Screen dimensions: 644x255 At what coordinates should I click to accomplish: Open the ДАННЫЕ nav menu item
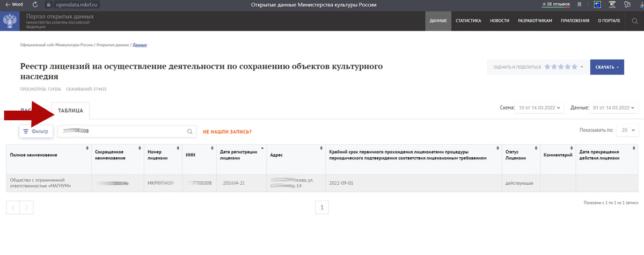tap(438, 20)
